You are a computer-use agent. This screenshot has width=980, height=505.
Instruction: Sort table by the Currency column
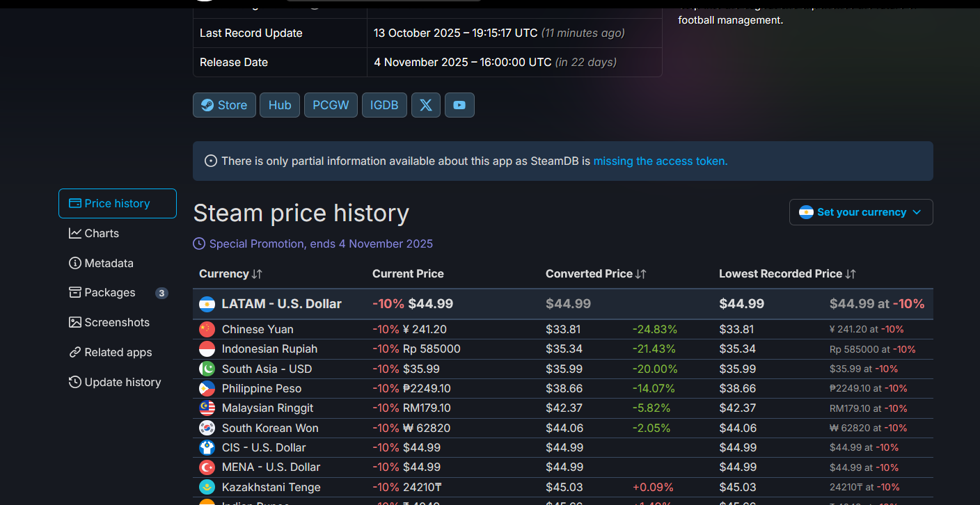tap(230, 273)
